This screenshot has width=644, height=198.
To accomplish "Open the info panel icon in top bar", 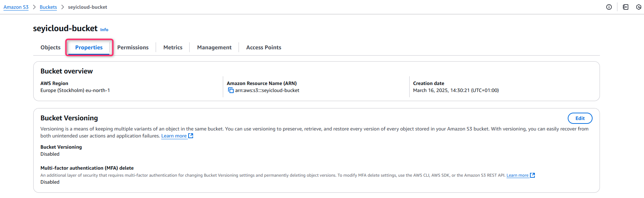I will point(609,7).
